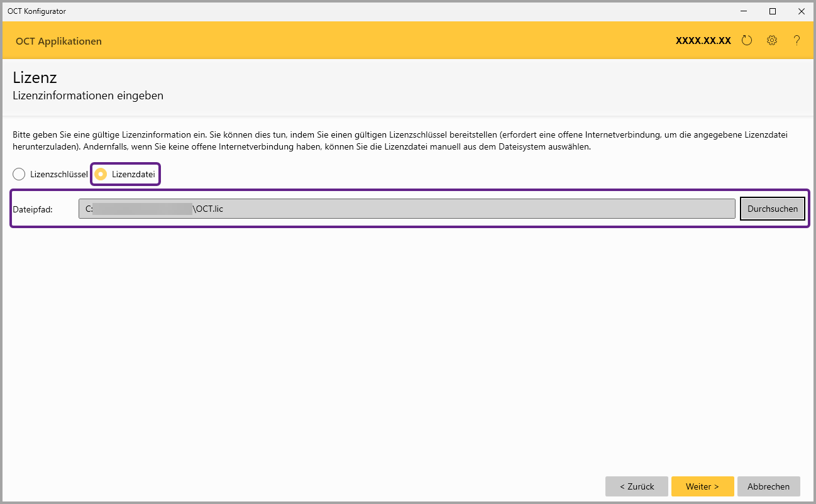
Task: Click the Dateipfad label
Action: point(33,209)
